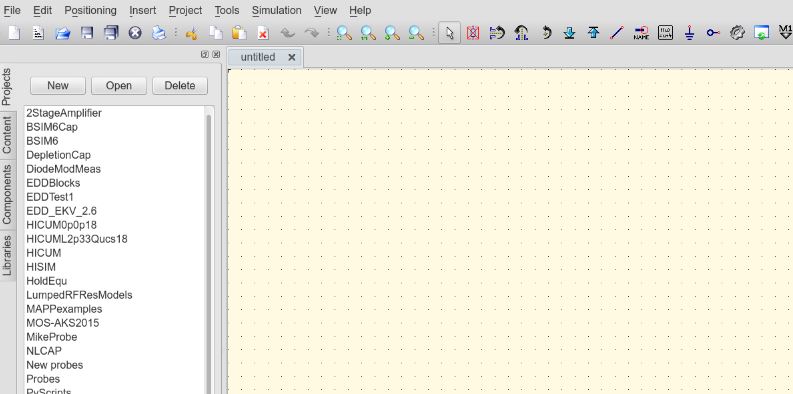Select the LumpedRFResModels project

(x=79, y=295)
